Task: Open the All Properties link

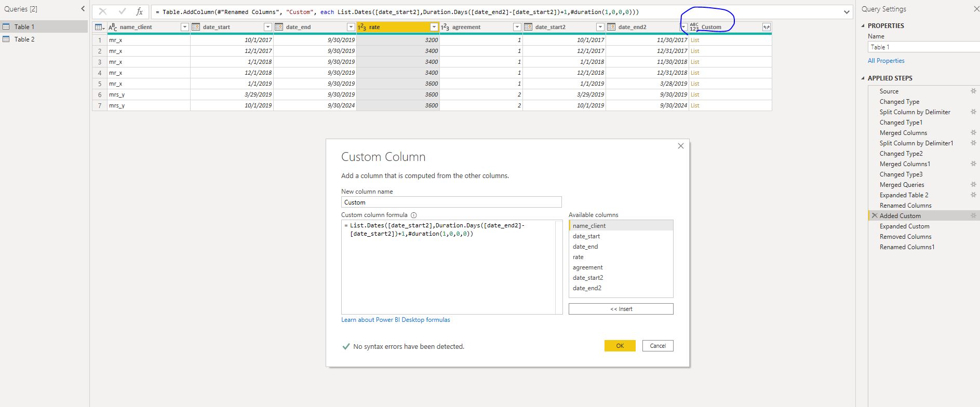Action: [886, 61]
